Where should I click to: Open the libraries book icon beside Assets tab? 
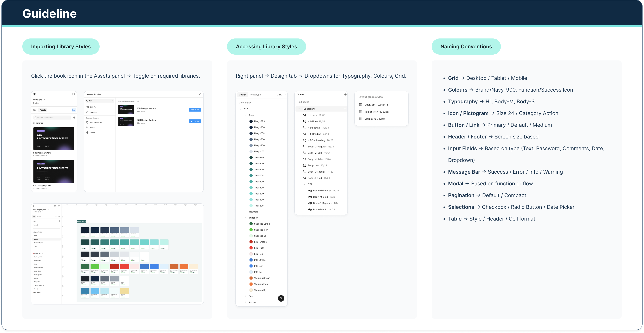74,110
